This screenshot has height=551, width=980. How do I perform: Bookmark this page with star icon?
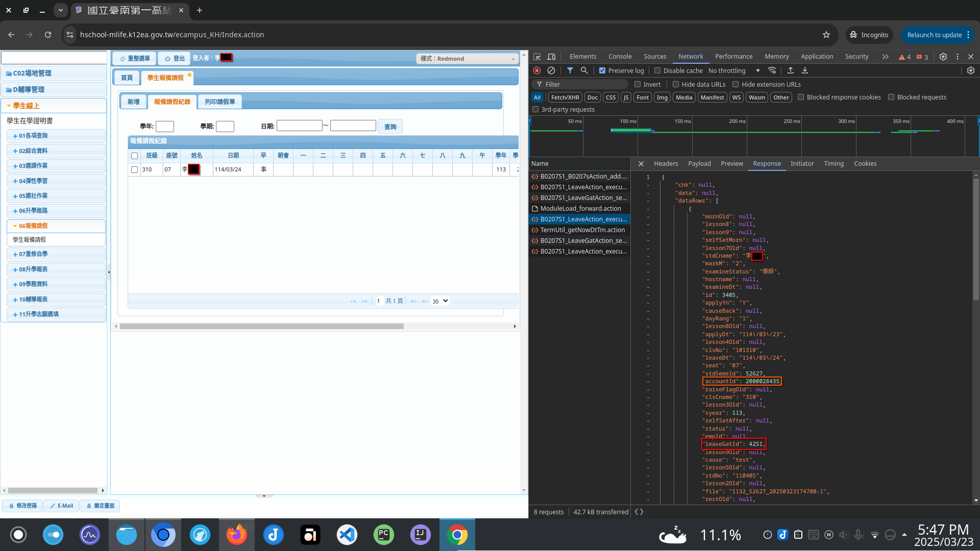click(x=826, y=35)
